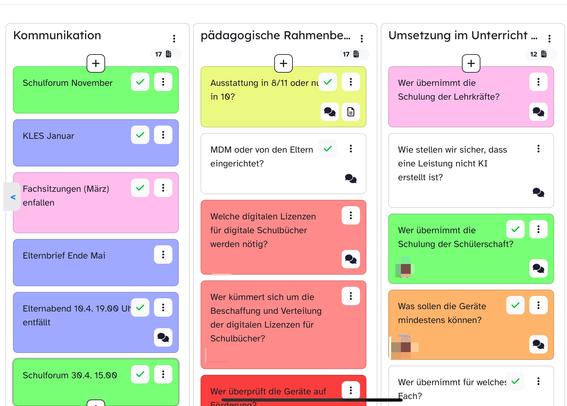
Task: Toggle done checkmark on 'KLES Januar'
Action: (x=140, y=135)
